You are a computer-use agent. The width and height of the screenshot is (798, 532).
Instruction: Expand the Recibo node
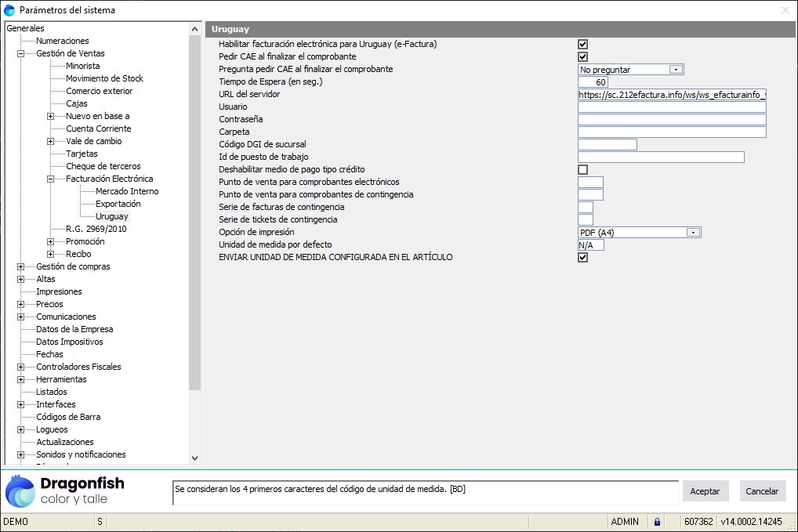click(x=50, y=255)
